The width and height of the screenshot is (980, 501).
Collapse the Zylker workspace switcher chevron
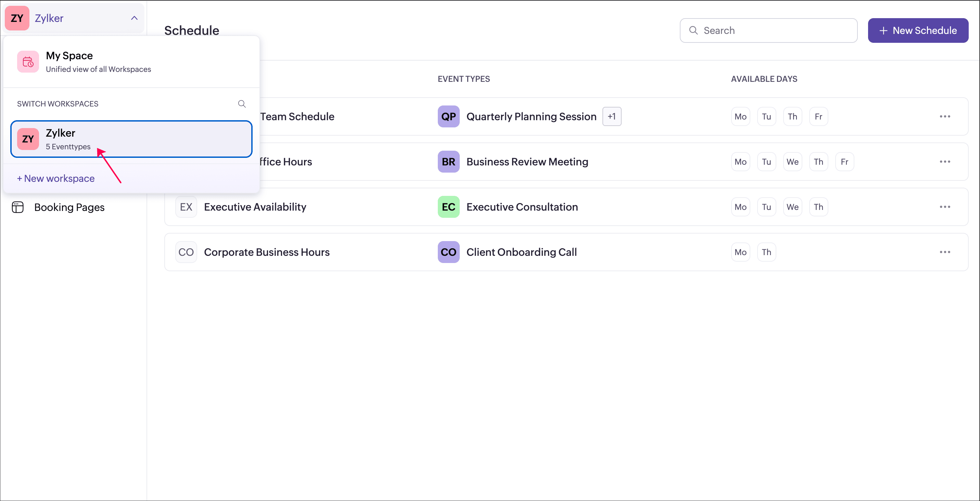[134, 18]
